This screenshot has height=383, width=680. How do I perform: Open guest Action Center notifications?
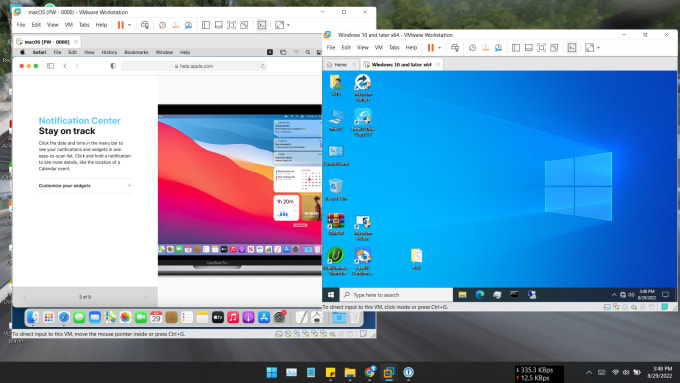click(x=665, y=295)
